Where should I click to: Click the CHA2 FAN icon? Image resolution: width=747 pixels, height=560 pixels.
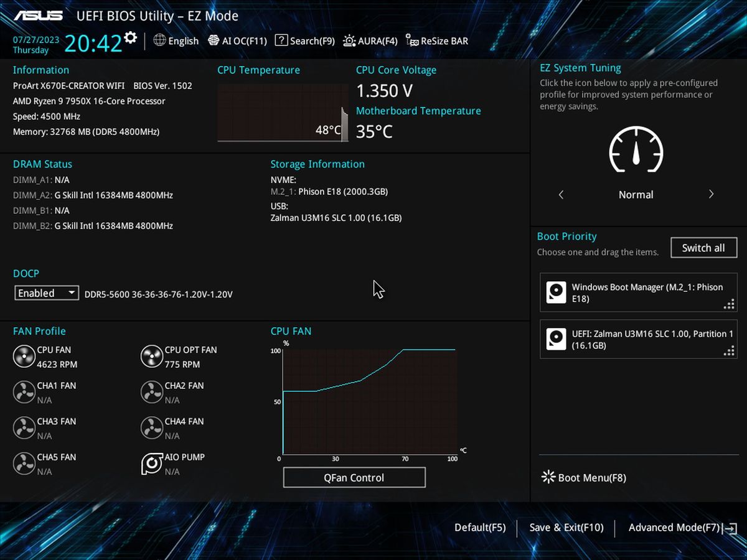coord(151,393)
